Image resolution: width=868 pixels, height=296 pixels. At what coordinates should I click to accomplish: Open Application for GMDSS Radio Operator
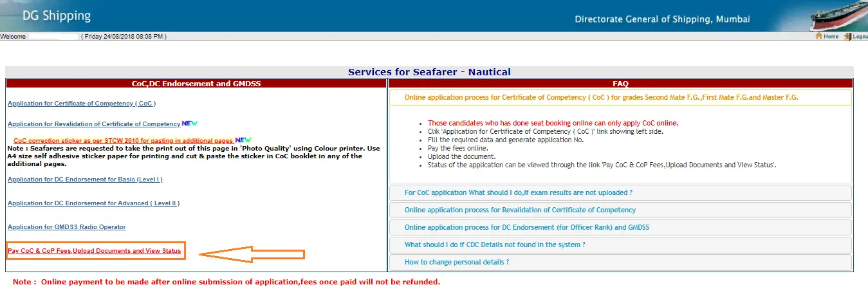(x=67, y=227)
